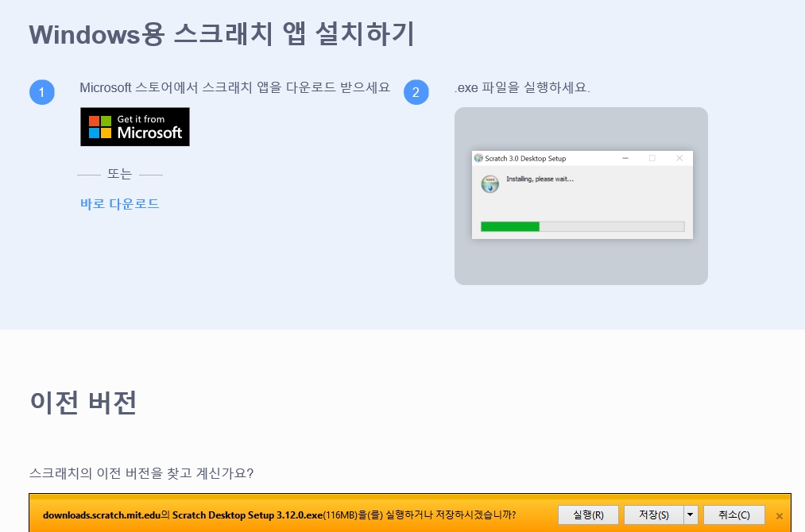Click the Microsoft 스토어 download instruction text
805x532 pixels.
pyautogui.click(x=235, y=87)
